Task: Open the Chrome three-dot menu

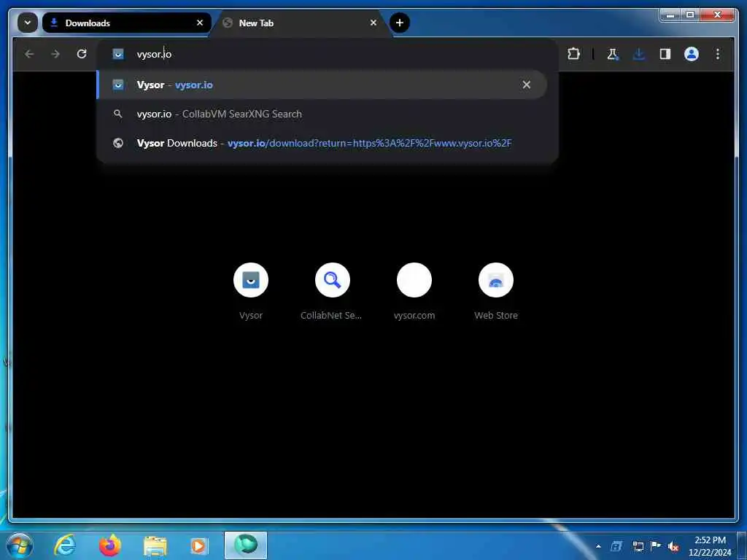Action: coord(718,54)
